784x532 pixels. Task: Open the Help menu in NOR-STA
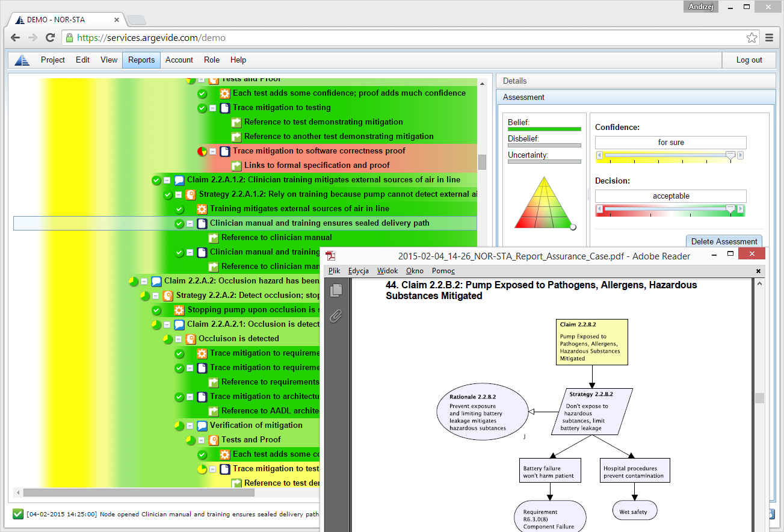(x=238, y=60)
